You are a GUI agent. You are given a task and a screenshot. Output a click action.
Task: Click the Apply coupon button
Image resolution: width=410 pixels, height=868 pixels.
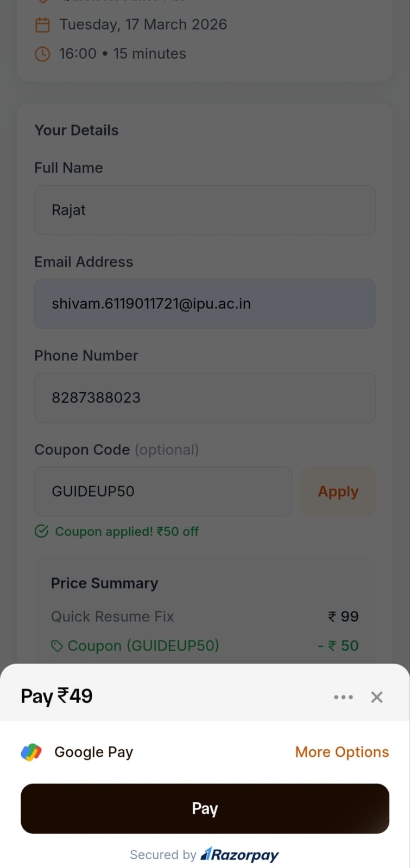click(x=338, y=491)
